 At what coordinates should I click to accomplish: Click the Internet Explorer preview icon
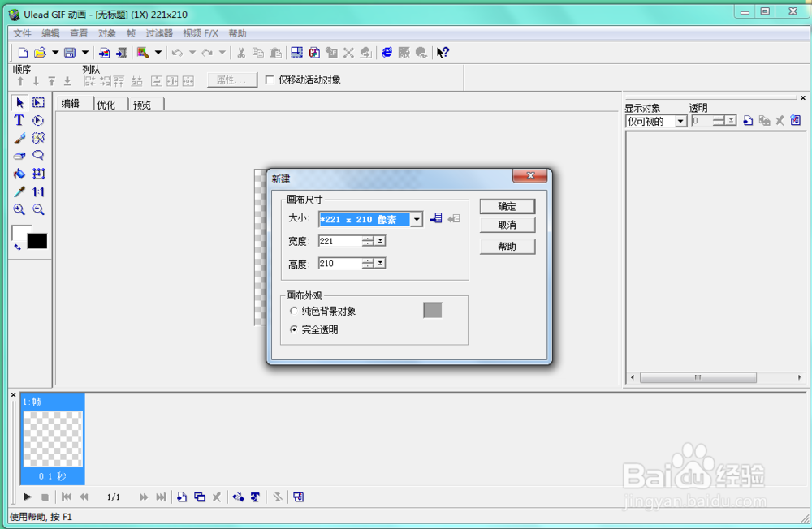click(x=387, y=52)
